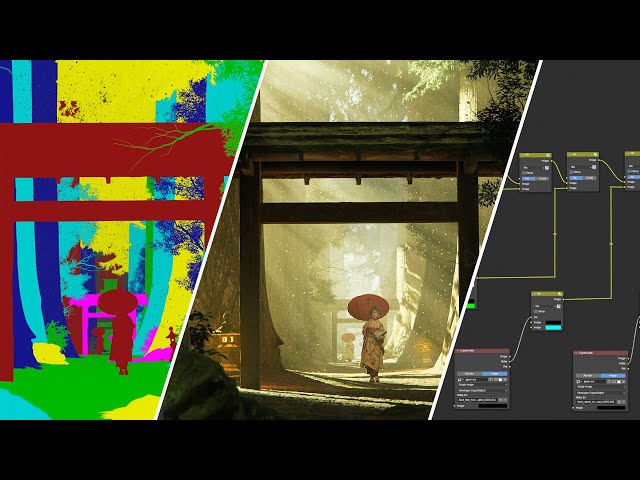Open green color swatch on partially hidden node
The image size is (640, 480).
tap(471, 306)
